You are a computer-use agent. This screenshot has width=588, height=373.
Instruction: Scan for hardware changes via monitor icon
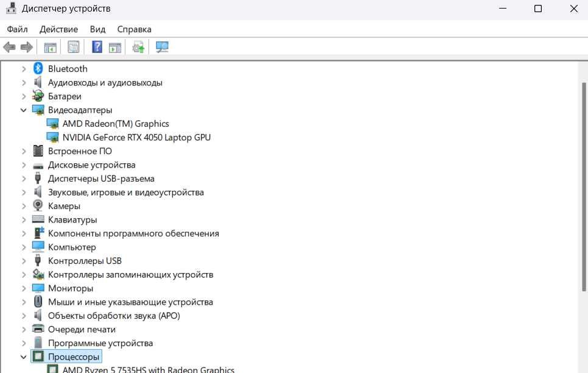click(162, 47)
